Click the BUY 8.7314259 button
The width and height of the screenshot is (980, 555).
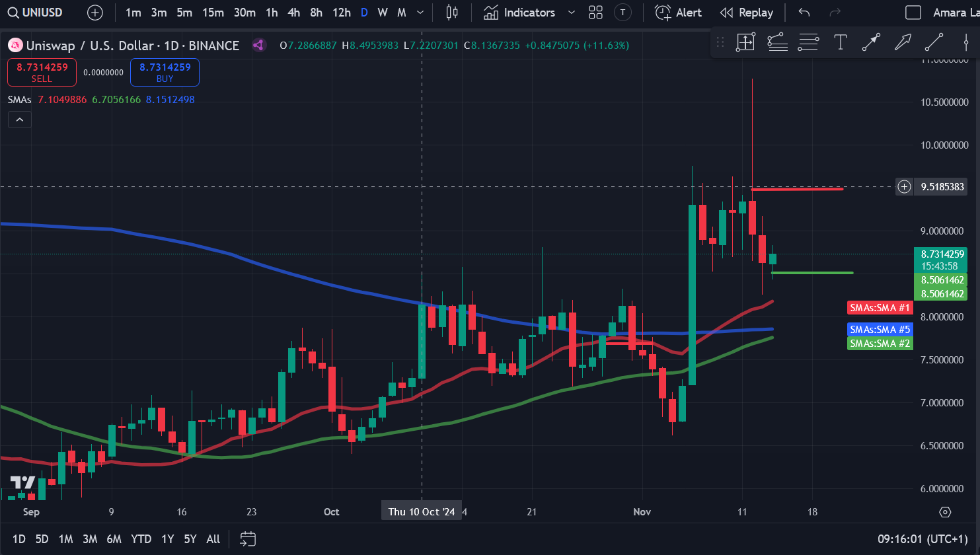click(x=165, y=72)
